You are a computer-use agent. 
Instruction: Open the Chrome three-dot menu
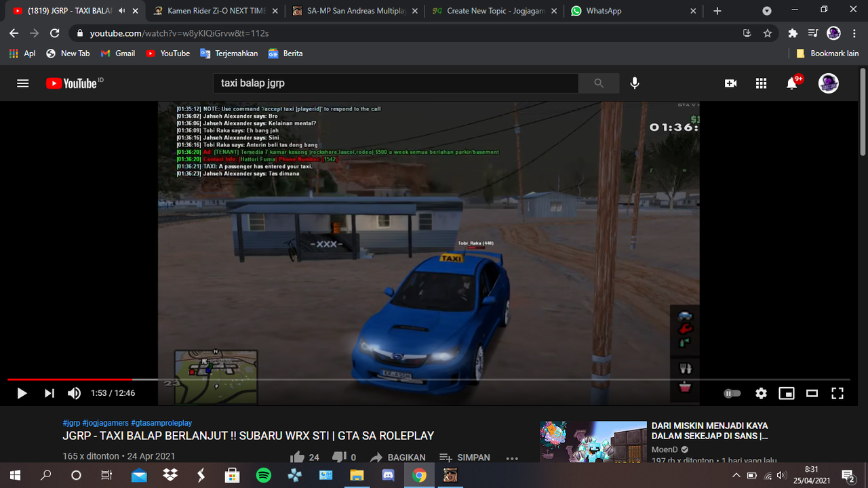pos(854,33)
